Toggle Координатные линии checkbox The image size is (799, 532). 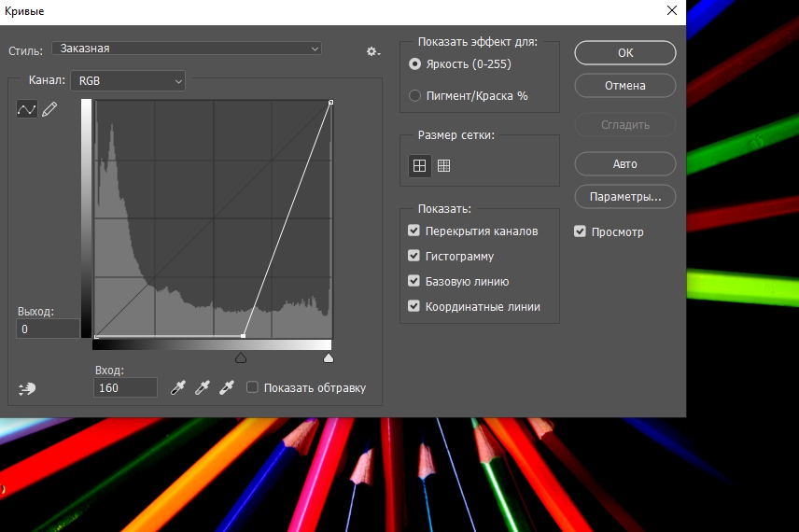(414, 306)
